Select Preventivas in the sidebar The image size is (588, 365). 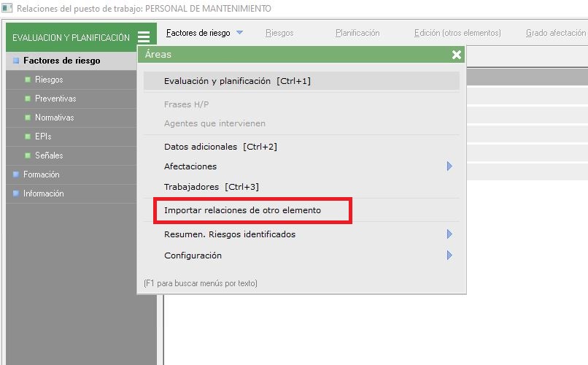coord(55,99)
